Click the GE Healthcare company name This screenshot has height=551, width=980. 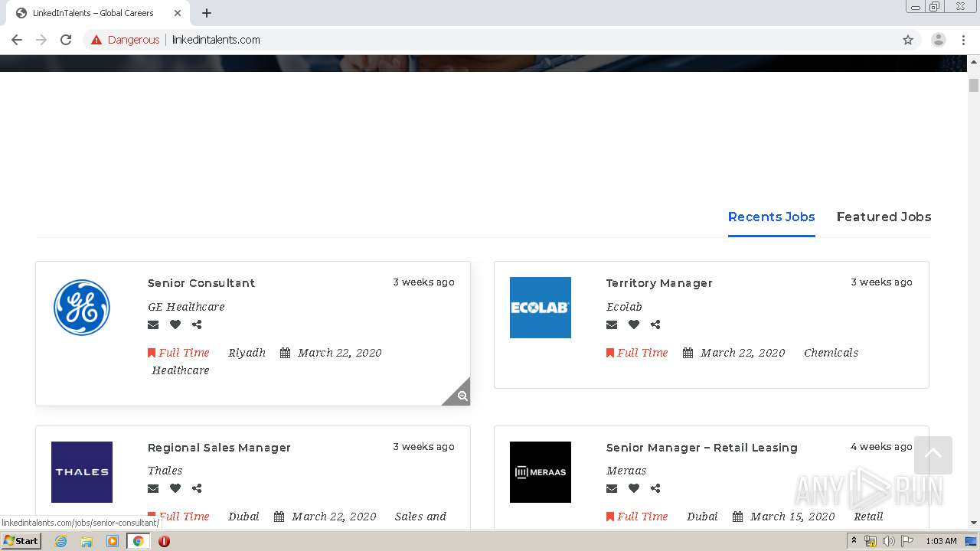(x=186, y=307)
